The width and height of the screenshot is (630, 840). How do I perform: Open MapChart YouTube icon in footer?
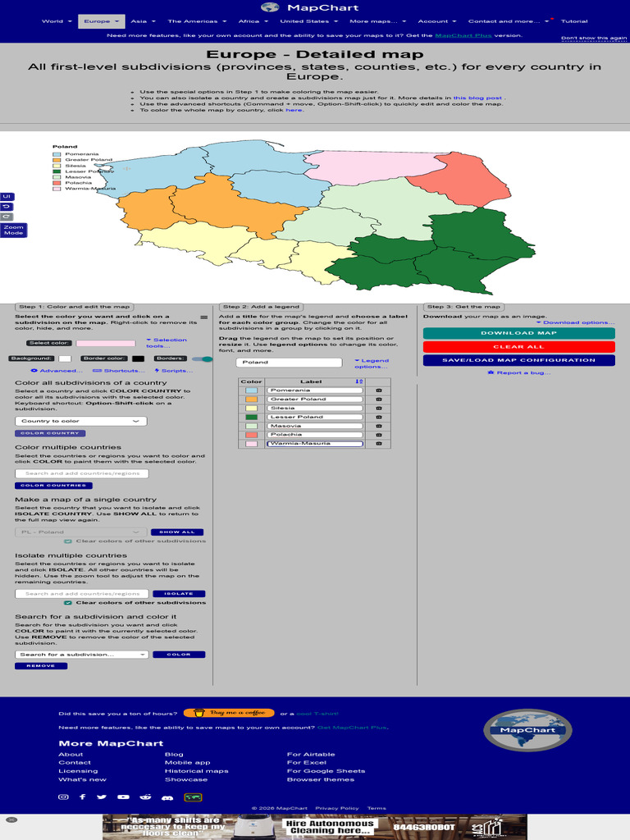coord(123,797)
